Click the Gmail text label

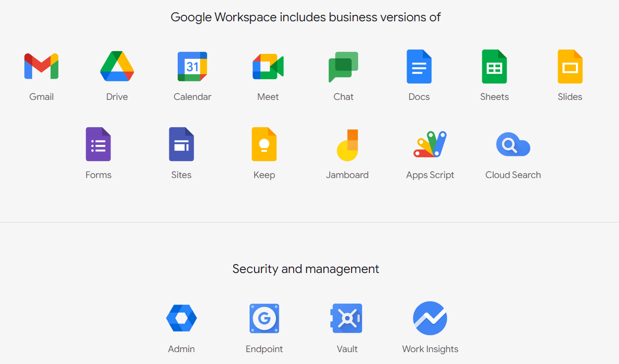(42, 97)
